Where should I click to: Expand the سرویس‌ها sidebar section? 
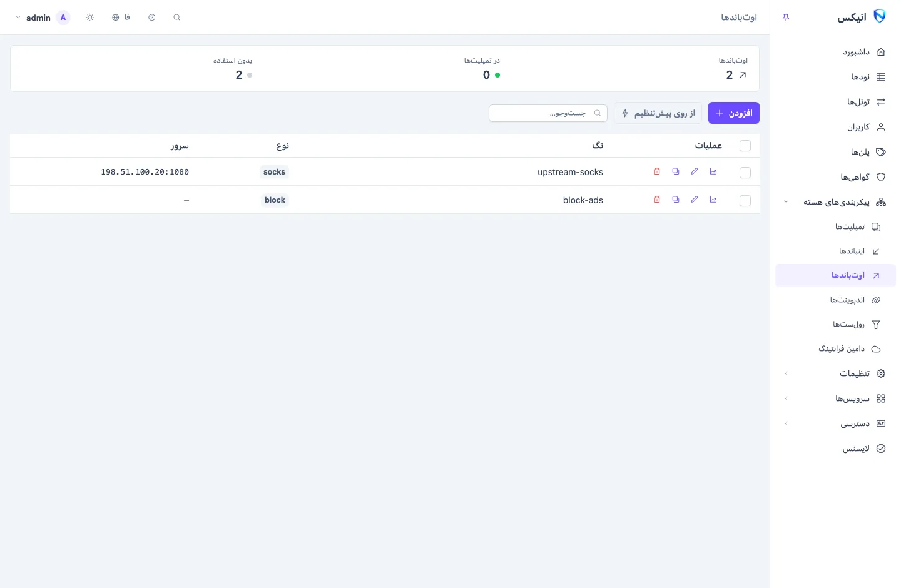point(835,398)
